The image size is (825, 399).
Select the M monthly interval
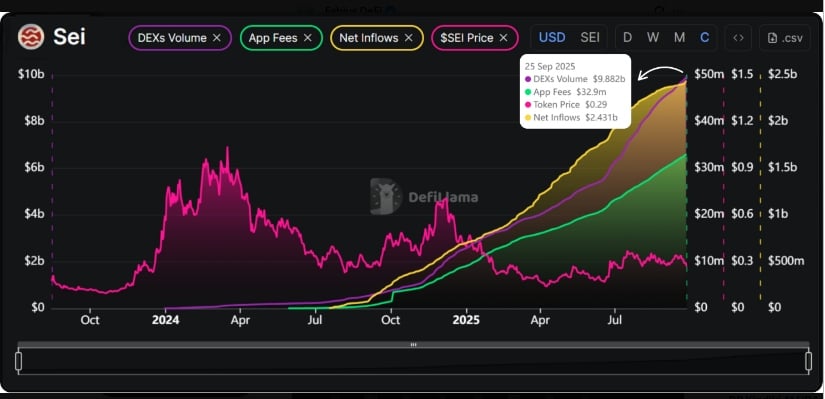point(680,38)
